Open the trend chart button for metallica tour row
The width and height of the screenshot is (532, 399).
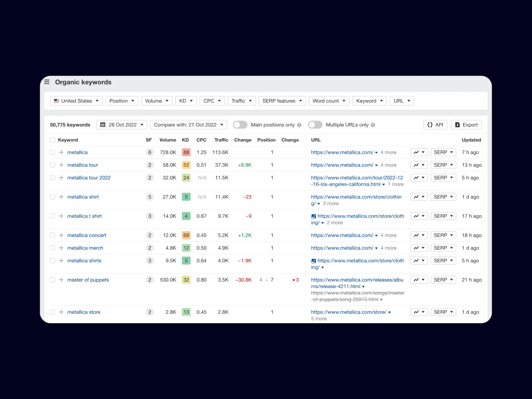tap(419, 165)
